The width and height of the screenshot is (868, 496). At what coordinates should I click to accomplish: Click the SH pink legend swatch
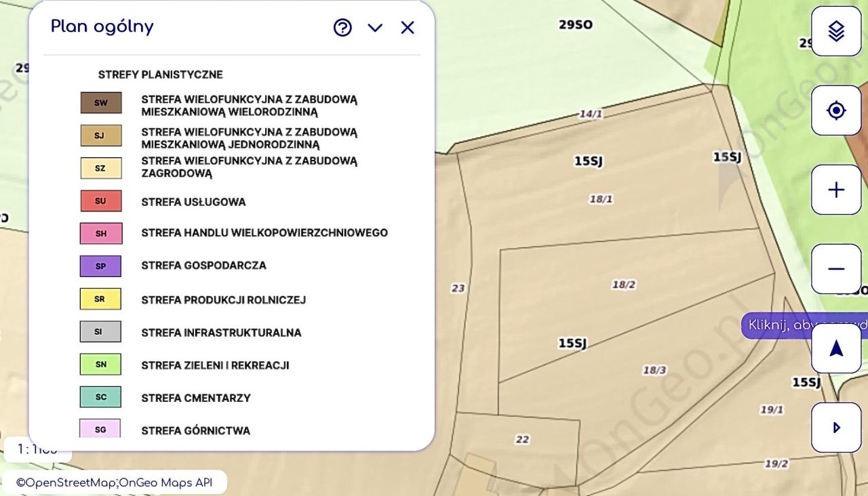tap(101, 234)
